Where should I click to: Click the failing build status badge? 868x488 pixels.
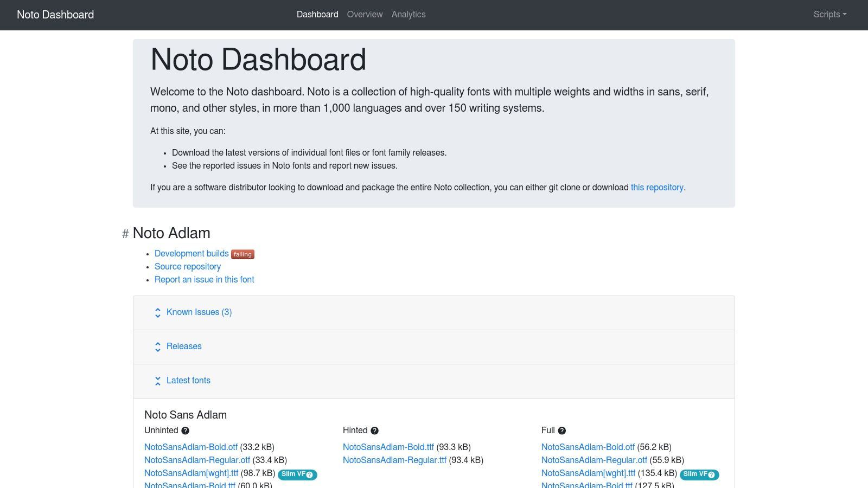coord(242,254)
